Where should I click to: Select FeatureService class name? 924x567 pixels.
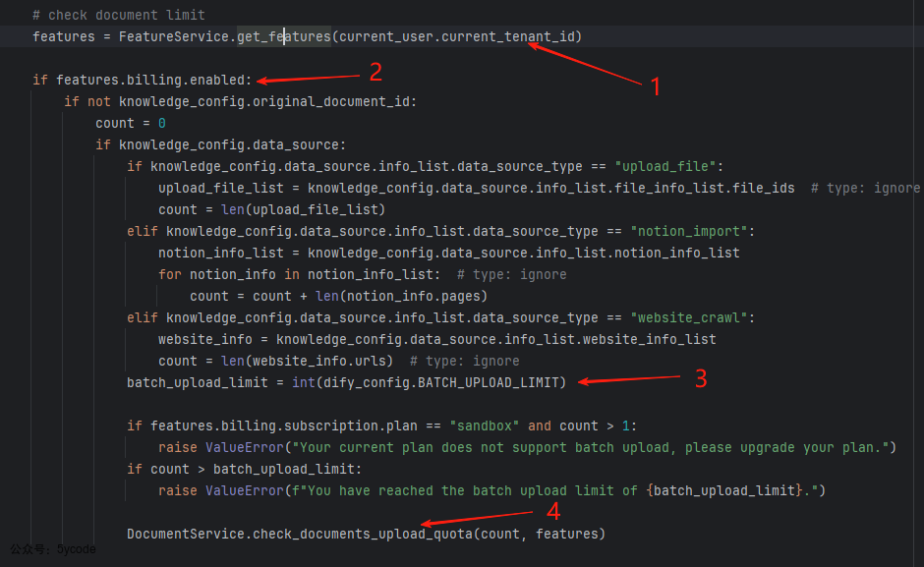coord(174,36)
